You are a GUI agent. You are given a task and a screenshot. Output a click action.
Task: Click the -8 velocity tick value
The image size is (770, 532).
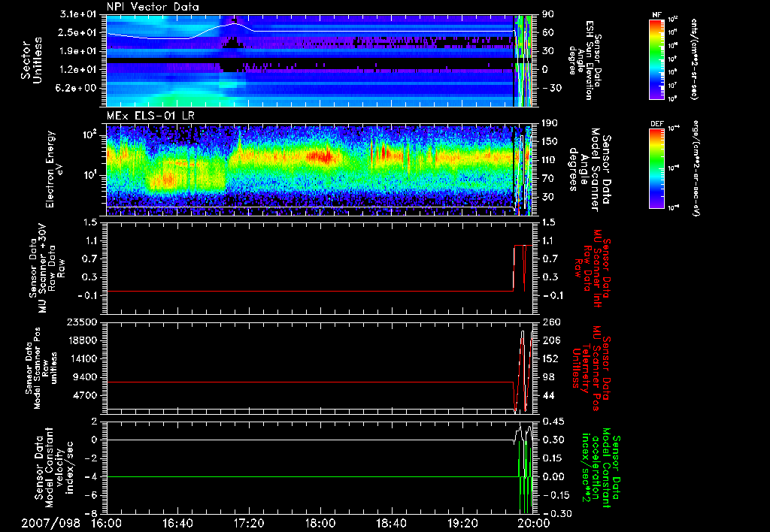91,513
